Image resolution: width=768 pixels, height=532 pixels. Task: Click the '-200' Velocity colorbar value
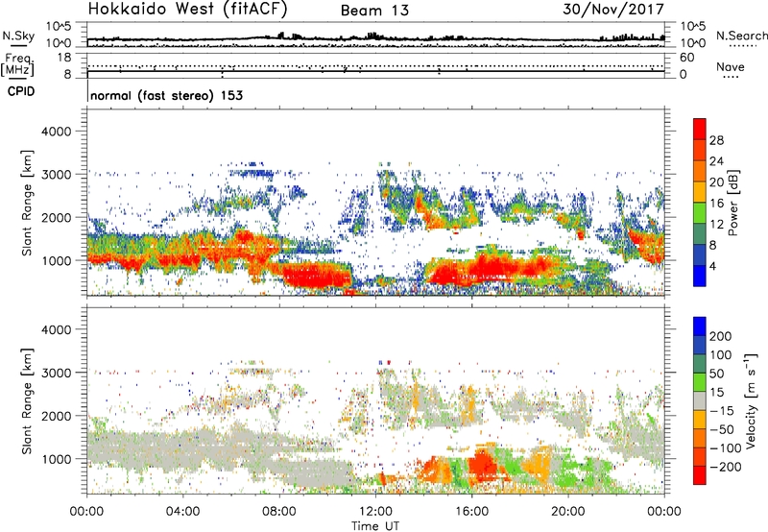click(x=725, y=467)
